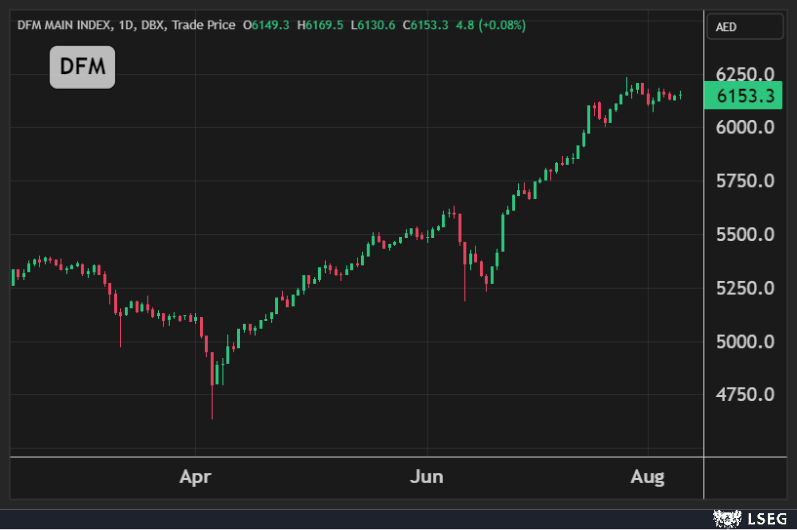797x530 pixels.
Task: Click the 5000.0 price axis label
Action: 745,342
